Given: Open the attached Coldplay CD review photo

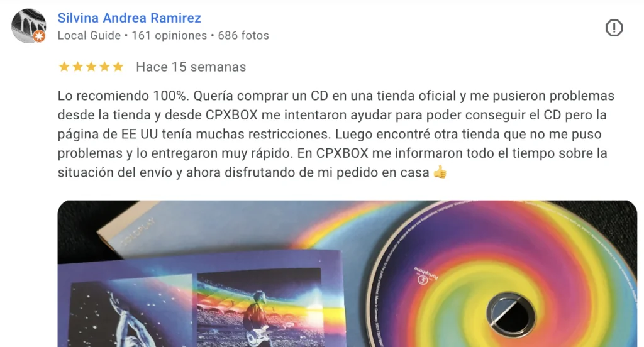Looking at the screenshot, I should [x=347, y=273].
